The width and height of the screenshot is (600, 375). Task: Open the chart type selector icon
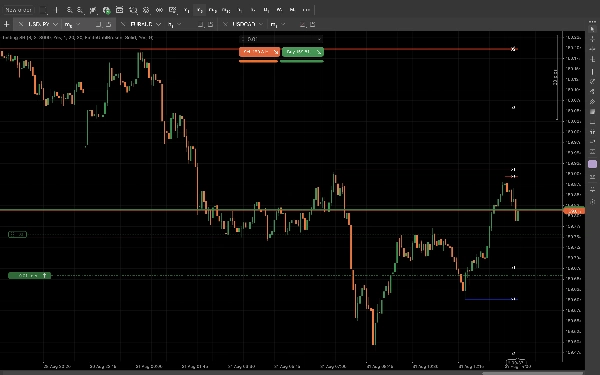pyautogui.click(x=44, y=10)
